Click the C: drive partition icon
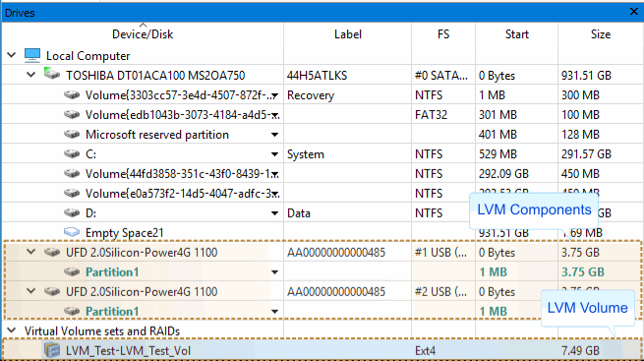Viewport: 644px width, 361px height. (72, 154)
